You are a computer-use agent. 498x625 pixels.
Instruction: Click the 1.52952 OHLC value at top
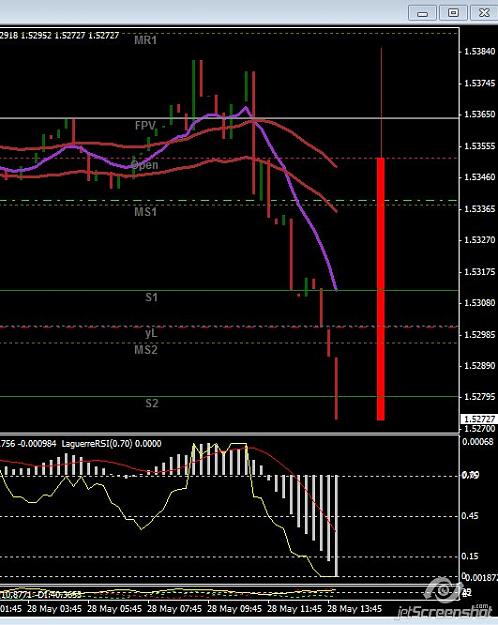pos(36,35)
